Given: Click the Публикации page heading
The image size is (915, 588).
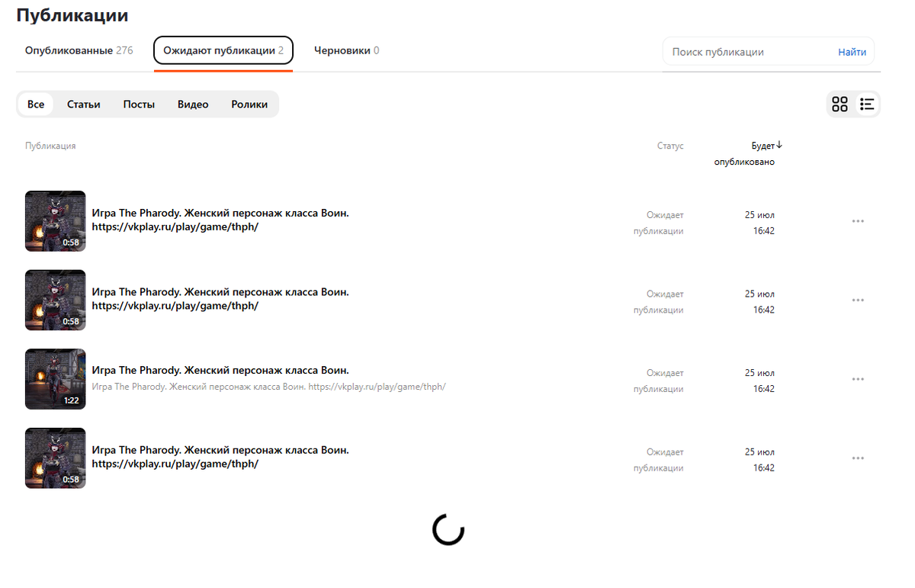Looking at the screenshot, I should 72,15.
